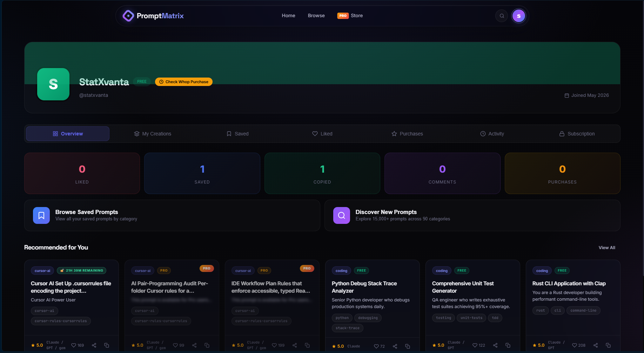
Task: Open the user avatar menu in header
Action: coord(518,16)
